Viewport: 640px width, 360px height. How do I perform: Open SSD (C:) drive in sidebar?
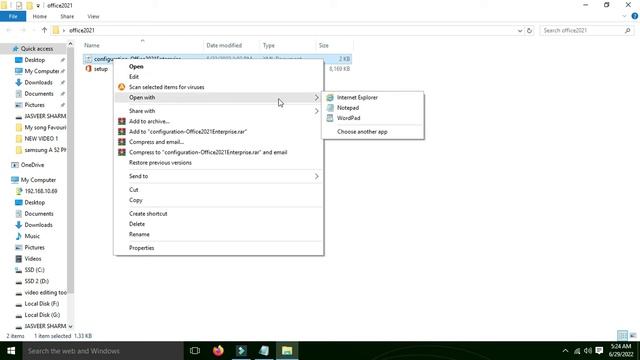pyautogui.click(x=34, y=270)
